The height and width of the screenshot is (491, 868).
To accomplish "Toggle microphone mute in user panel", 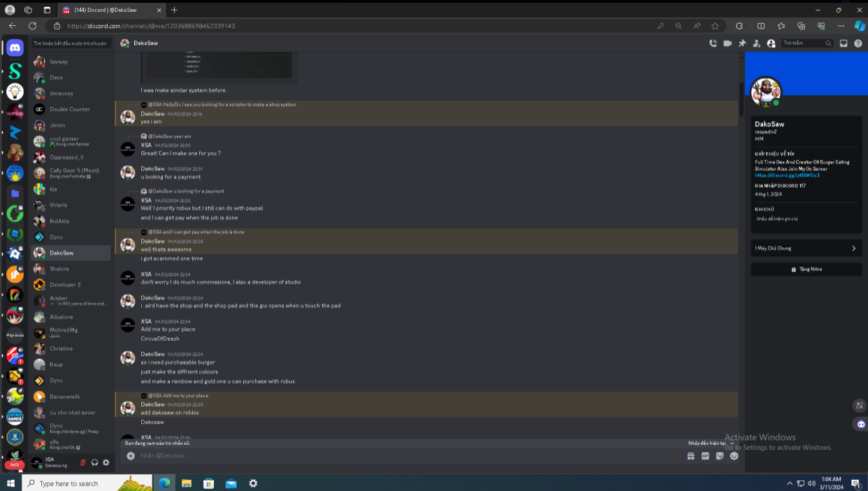I will coord(82,462).
